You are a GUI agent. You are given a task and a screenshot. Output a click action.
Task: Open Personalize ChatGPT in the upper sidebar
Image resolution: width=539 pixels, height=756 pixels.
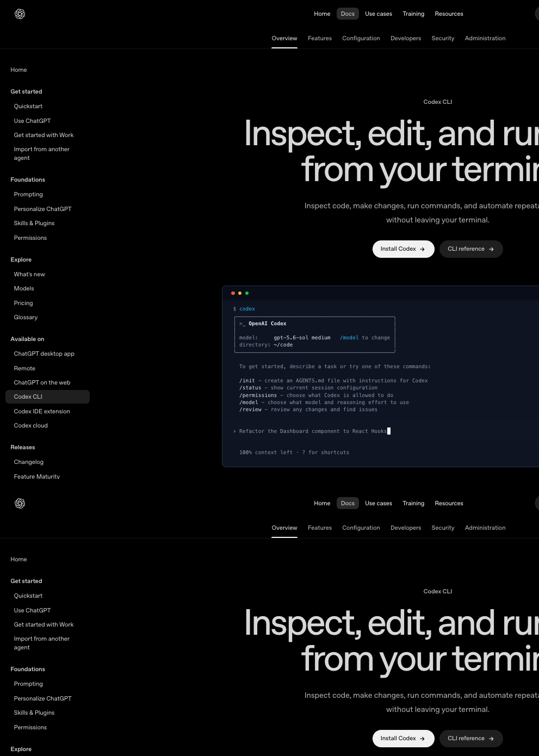42,209
